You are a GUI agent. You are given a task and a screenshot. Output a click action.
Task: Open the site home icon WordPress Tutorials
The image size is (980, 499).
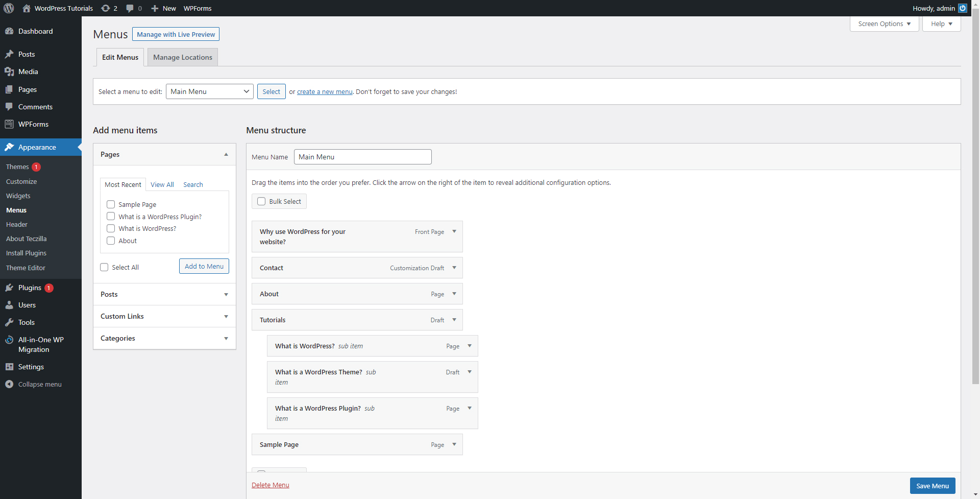click(27, 8)
